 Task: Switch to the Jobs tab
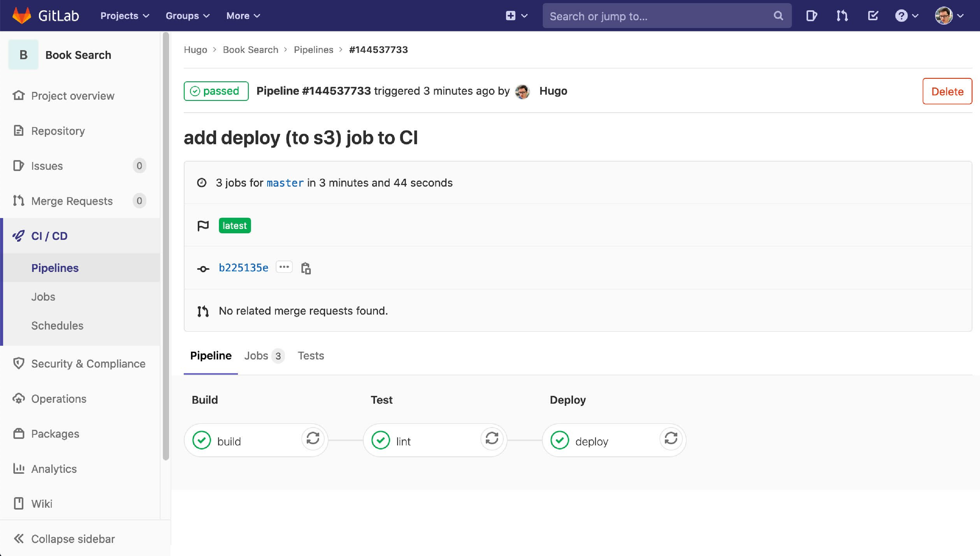tap(264, 355)
